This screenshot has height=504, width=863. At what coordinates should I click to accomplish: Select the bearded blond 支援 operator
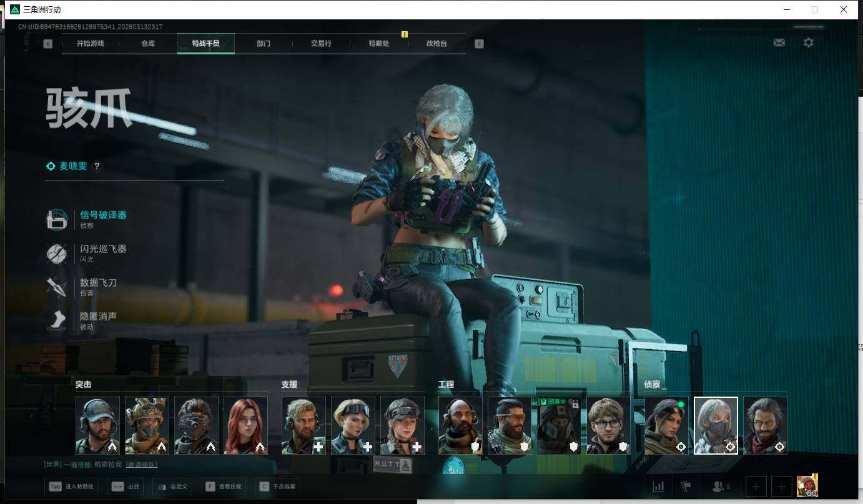(x=303, y=425)
